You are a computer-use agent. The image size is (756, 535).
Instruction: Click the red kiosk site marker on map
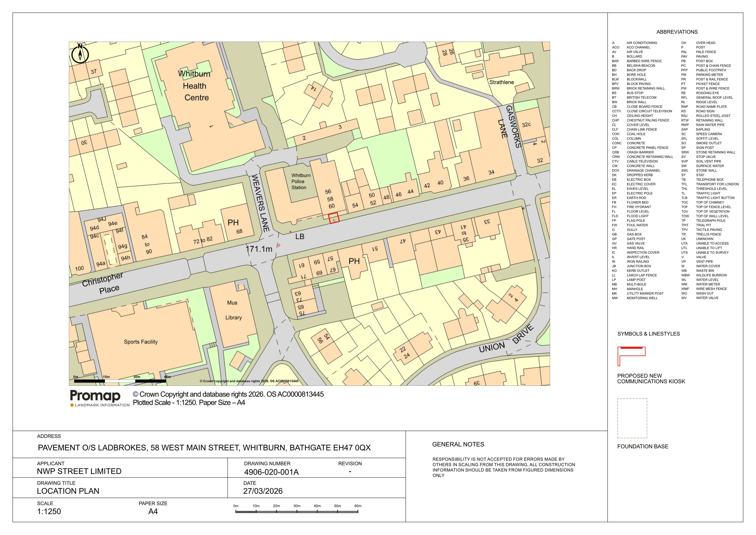[334, 218]
